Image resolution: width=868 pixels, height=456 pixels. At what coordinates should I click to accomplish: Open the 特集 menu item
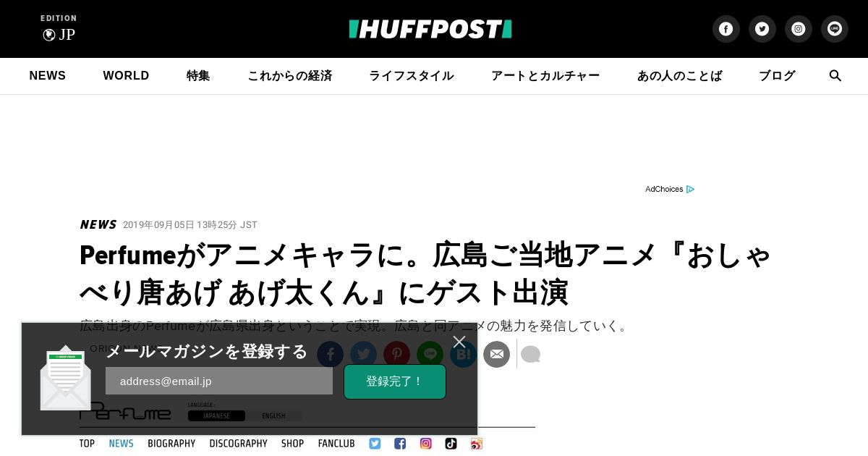(198, 76)
